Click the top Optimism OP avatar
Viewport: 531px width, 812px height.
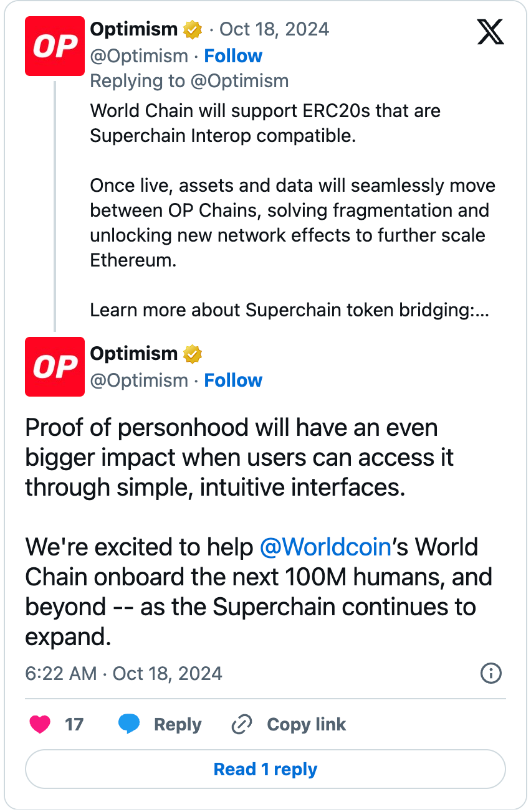pyautogui.click(x=55, y=46)
